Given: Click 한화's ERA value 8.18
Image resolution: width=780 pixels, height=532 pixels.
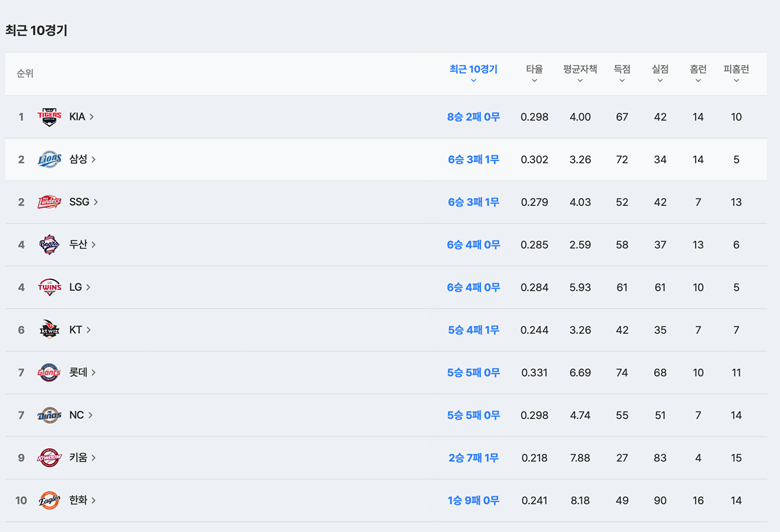Looking at the screenshot, I should coord(580,500).
